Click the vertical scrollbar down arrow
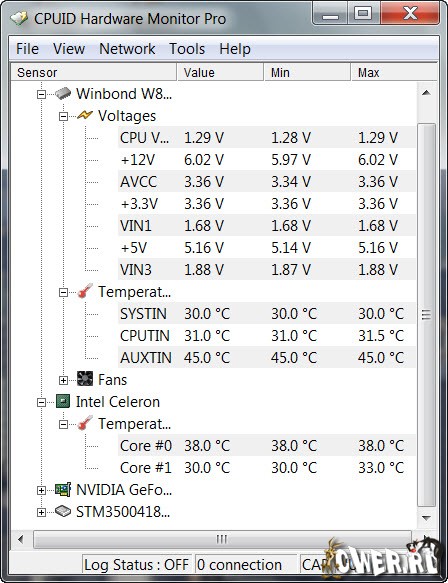Viewport: 448px width, 583px height. [426, 518]
